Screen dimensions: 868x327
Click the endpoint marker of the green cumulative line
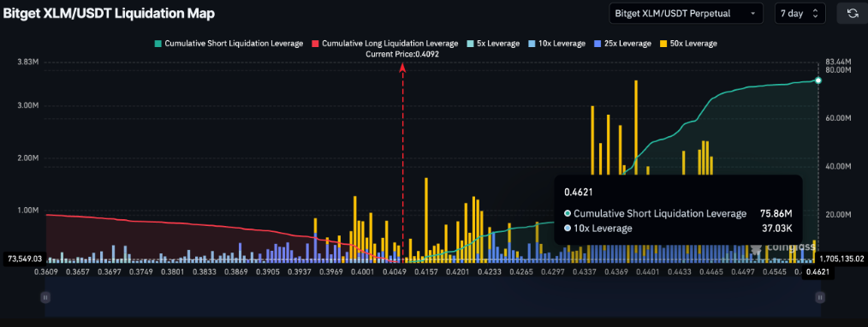(x=818, y=80)
